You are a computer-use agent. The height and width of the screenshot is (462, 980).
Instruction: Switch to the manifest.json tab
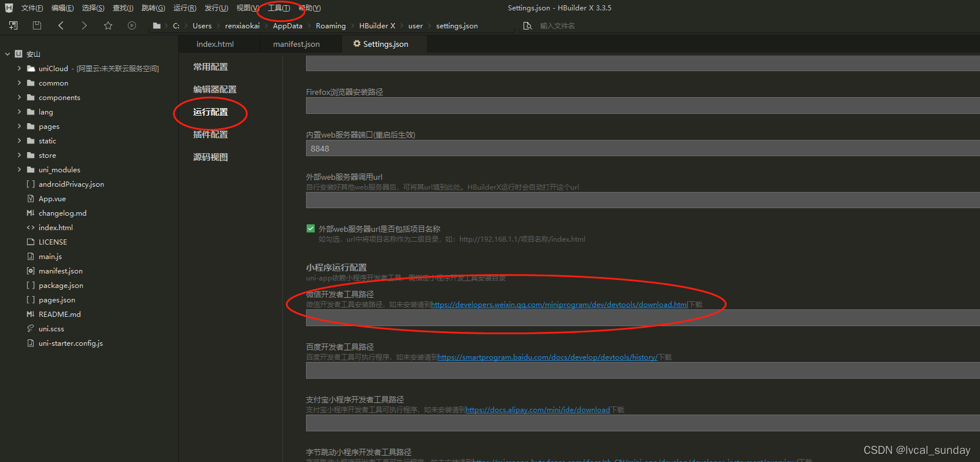296,44
